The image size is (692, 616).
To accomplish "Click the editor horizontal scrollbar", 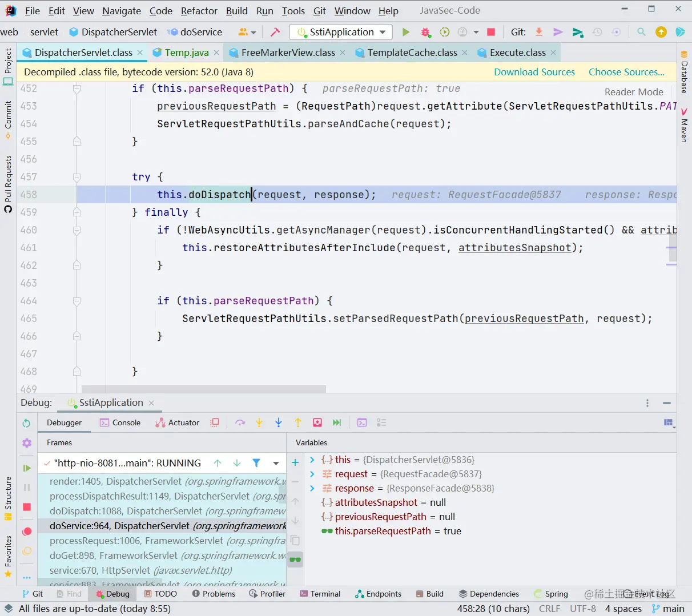I will [203, 389].
